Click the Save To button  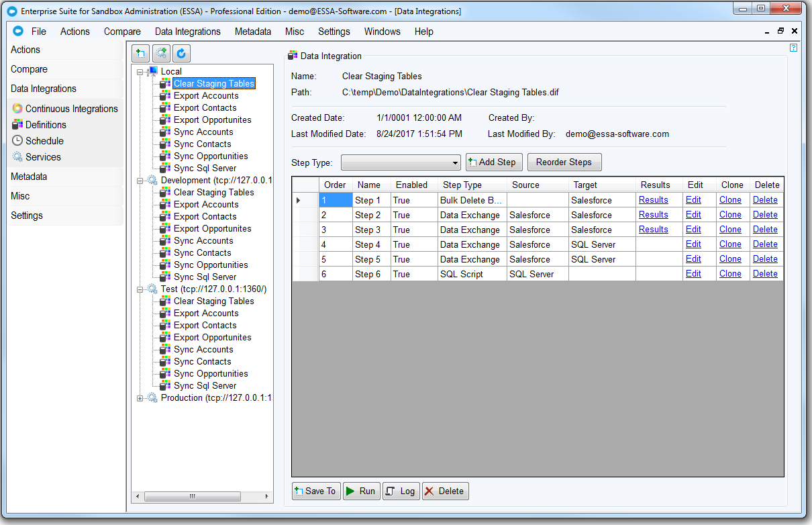coord(316,491)
